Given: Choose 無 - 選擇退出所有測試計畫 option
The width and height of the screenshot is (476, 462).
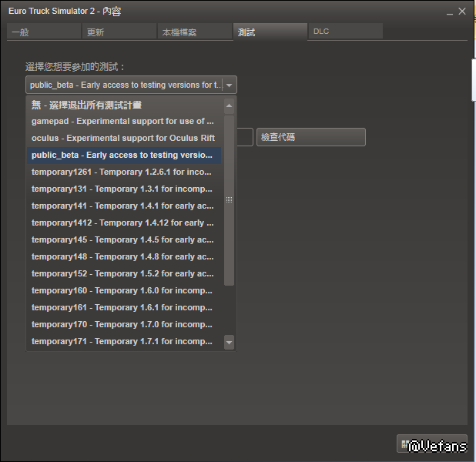Looking at the screenshot, I should (x=124, y=105).
